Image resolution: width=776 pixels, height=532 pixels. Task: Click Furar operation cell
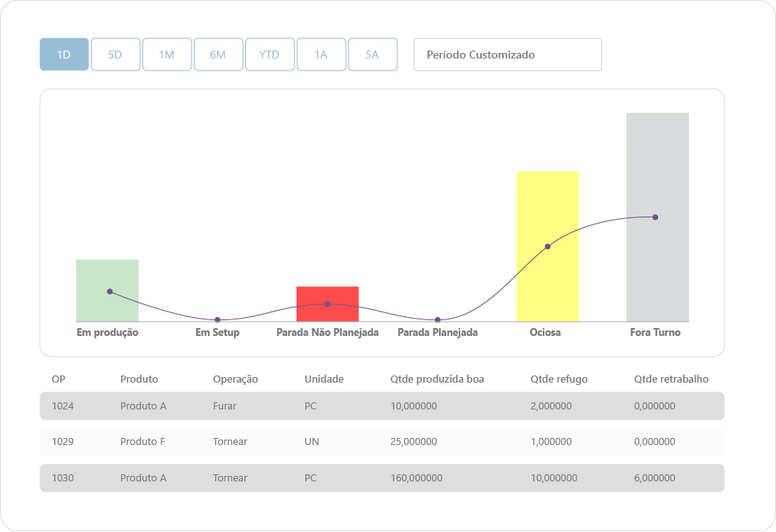(x=225, y=406)
